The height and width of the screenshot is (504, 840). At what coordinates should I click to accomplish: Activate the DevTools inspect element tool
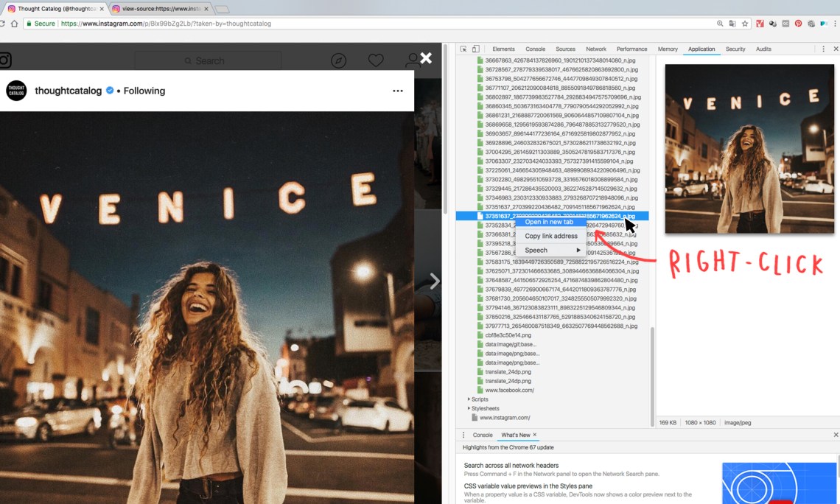464,49
